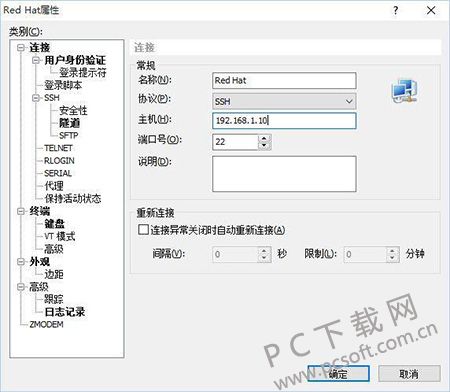
Task: Open the help question mark button
Action: (x=395, y=10)
